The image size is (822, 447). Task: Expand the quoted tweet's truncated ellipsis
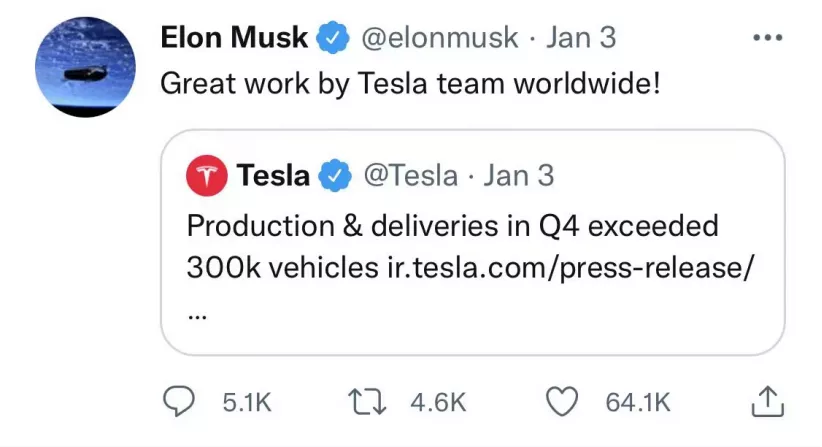pos(197,317)
